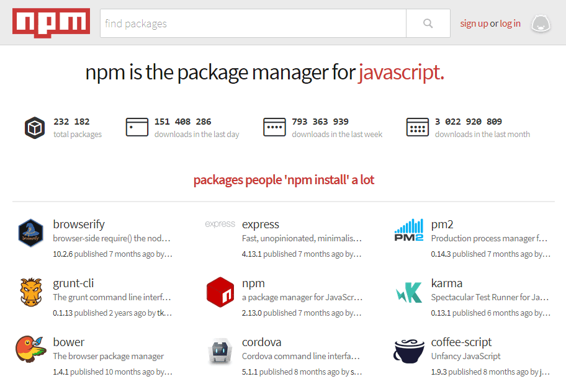
Task: Open the karma package title link
Action: [x=446, y=283]
